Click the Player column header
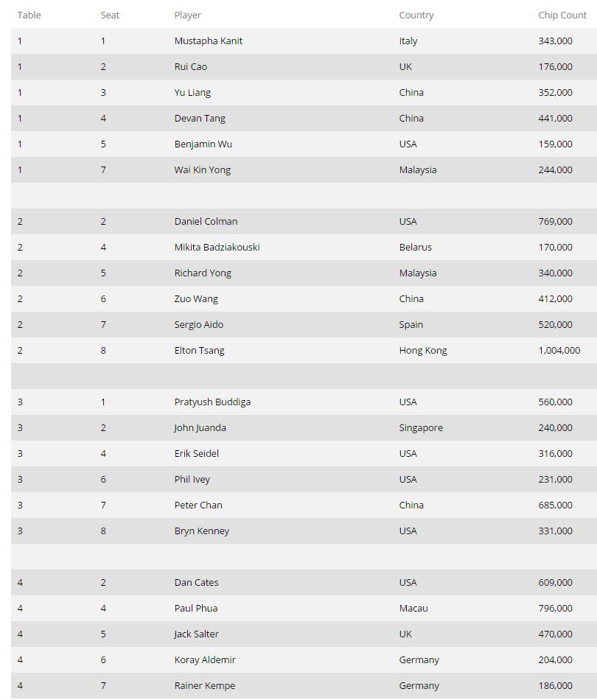This screenshot has height=700, width=597. coord(187,15)
